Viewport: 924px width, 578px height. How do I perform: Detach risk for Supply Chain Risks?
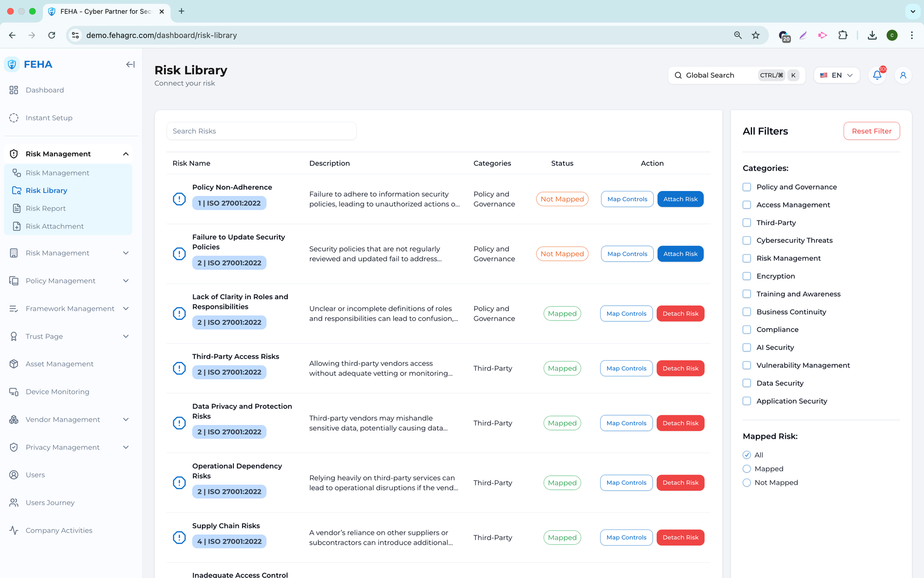click(680, 537)
